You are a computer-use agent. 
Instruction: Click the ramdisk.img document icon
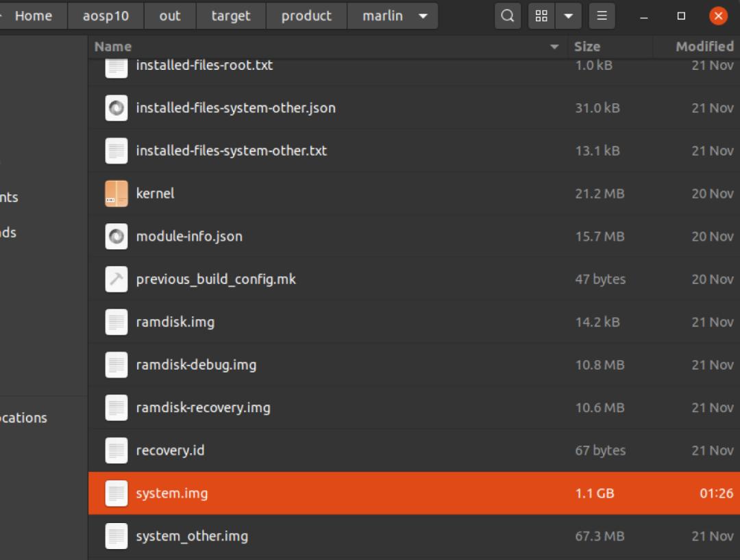(x=116, y=322)
